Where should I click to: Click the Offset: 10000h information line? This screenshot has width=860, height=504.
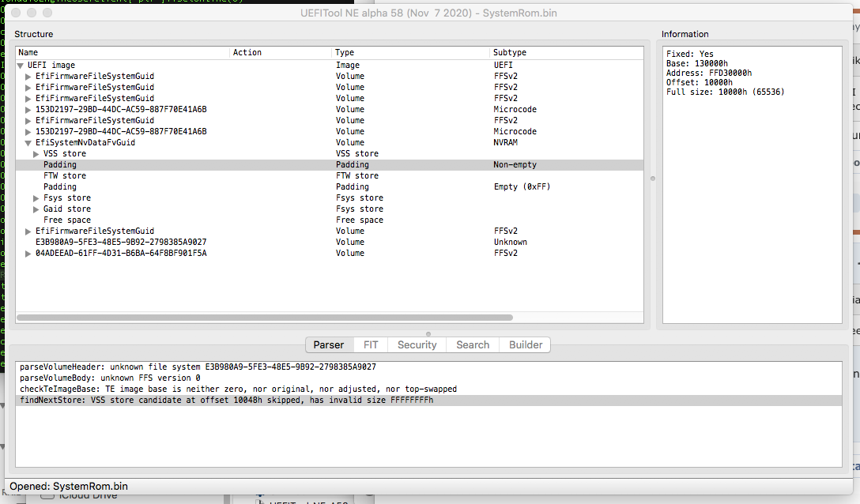(699, 83)
